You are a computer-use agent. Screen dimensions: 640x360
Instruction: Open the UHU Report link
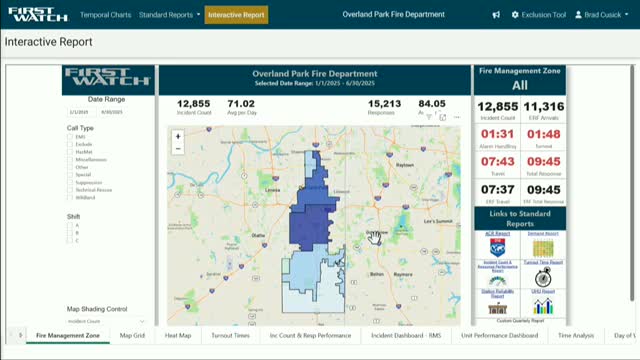click(543, 291)
